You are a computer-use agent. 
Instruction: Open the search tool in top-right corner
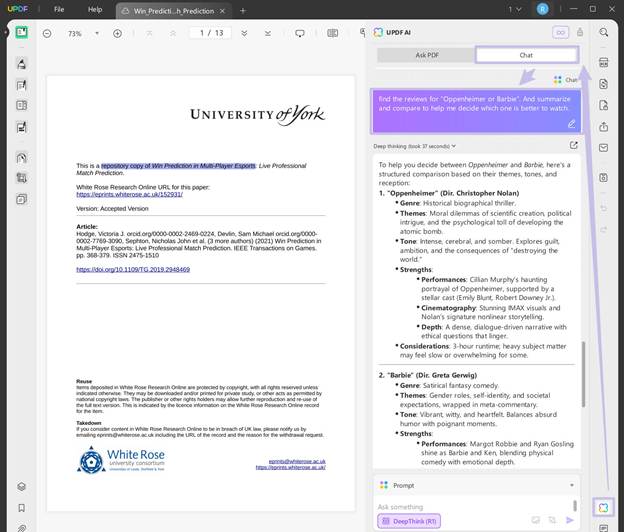point(604,32)
